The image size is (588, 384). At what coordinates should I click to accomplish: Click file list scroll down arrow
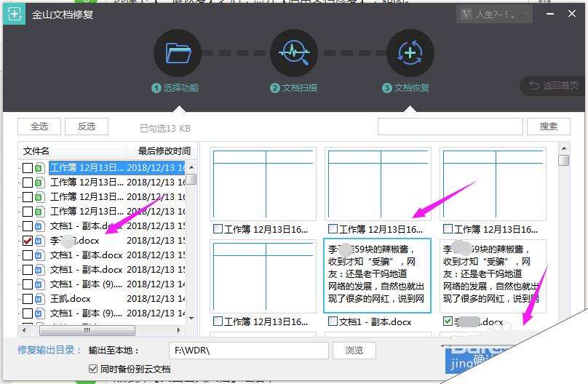tap(191, 319)
